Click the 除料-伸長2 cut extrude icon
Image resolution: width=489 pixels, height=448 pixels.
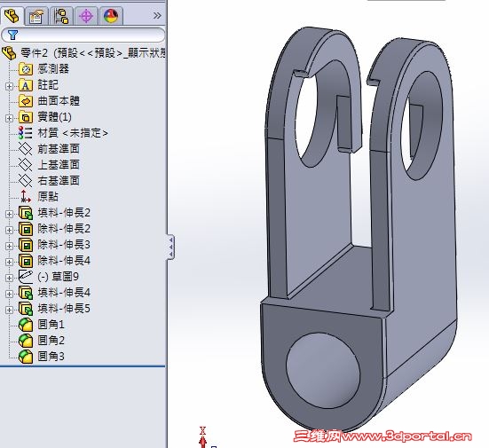click(26, 229)
